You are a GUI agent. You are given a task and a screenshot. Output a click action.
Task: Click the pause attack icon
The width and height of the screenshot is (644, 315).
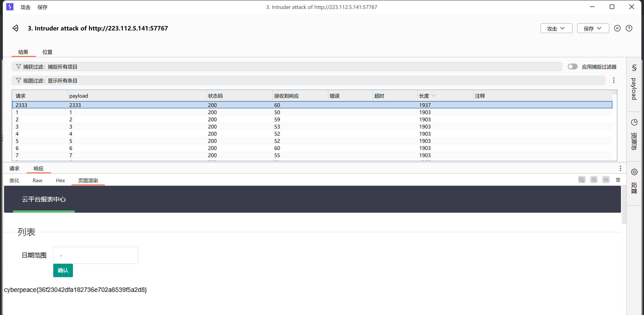coord(617,28)
